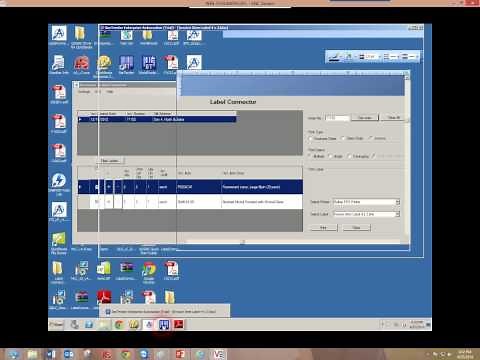Click PowerPoint in the host taskbar
Screen dimensions: 480x360
click(x=180, y=354)
